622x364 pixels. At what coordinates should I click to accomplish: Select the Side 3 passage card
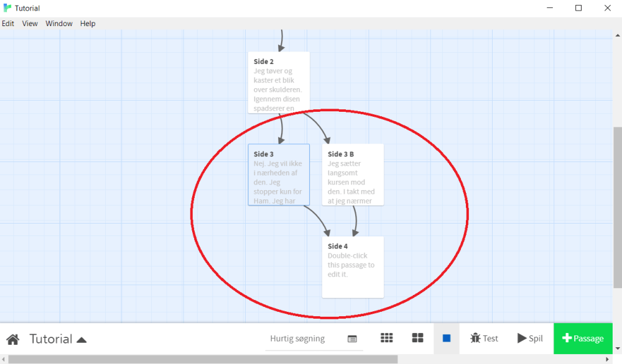pos(279,175)
